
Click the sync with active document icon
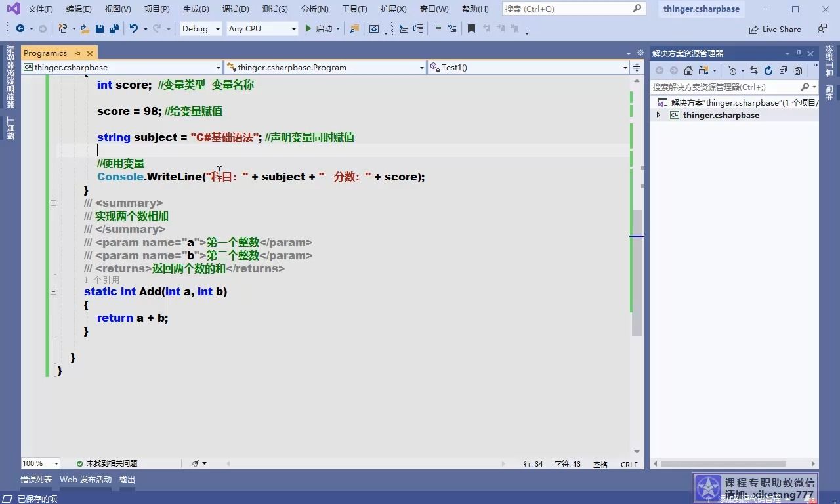pos(753,70)
